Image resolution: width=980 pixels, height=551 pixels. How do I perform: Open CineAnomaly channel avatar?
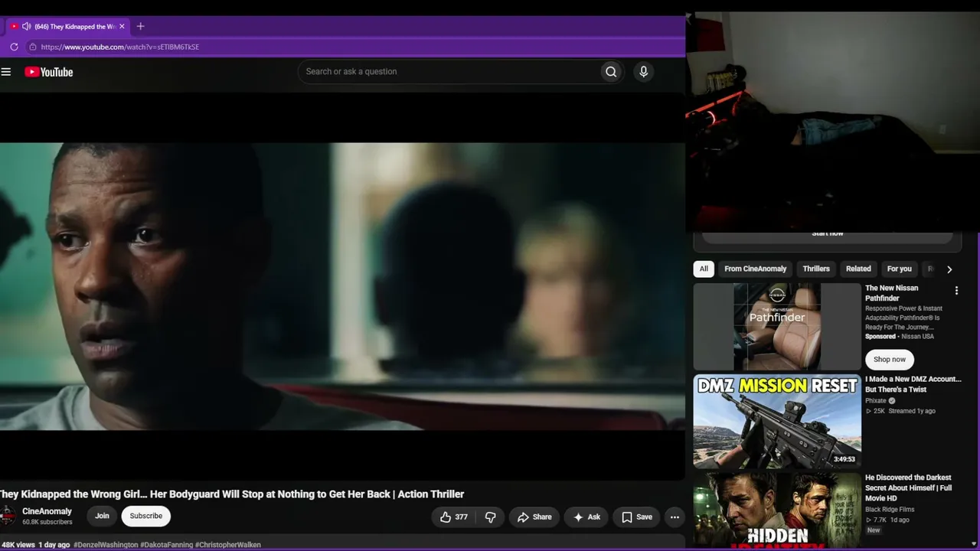7,516
